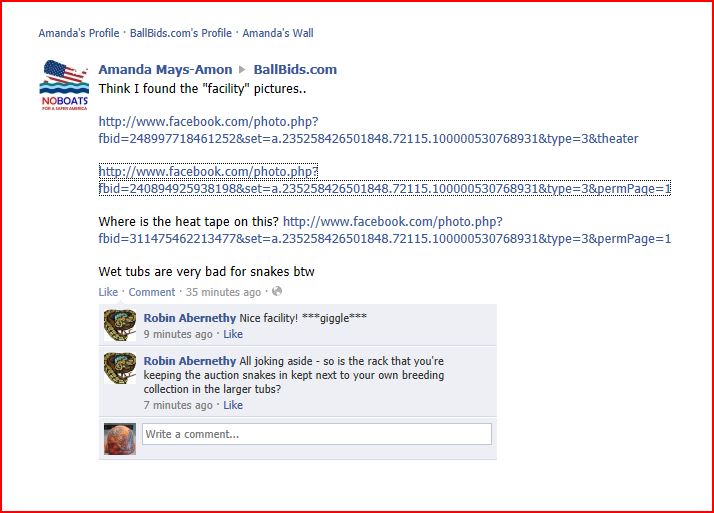The height and width of the screenshot is (513, 714).
Task: Go to Amanda's Wall
Action: 278,33
